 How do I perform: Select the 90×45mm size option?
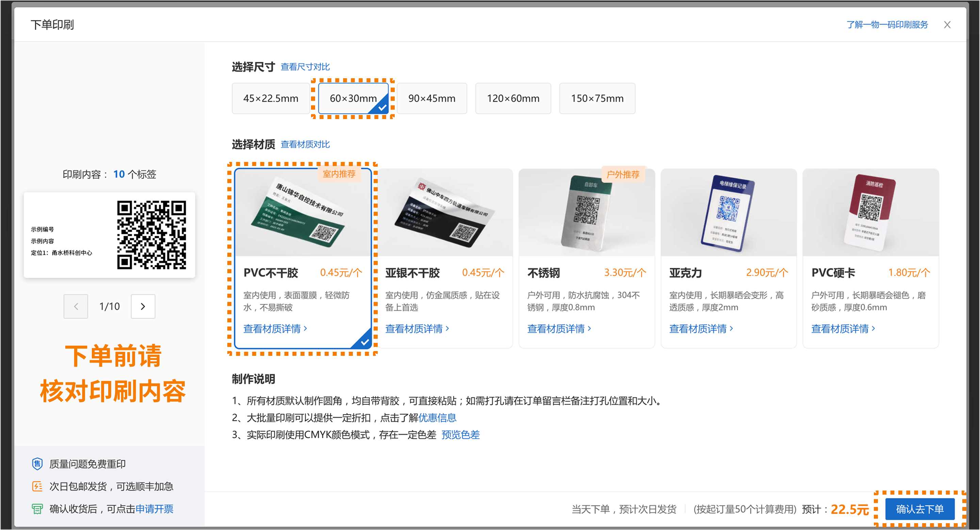(432, 98)
